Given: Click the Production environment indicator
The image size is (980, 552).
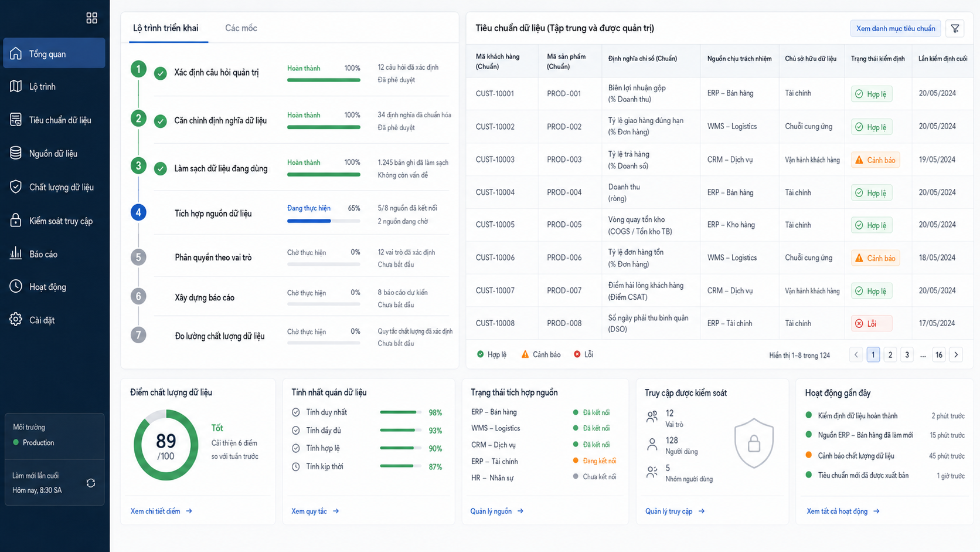Looking at the screenshot, I should (x=33, y=442).
